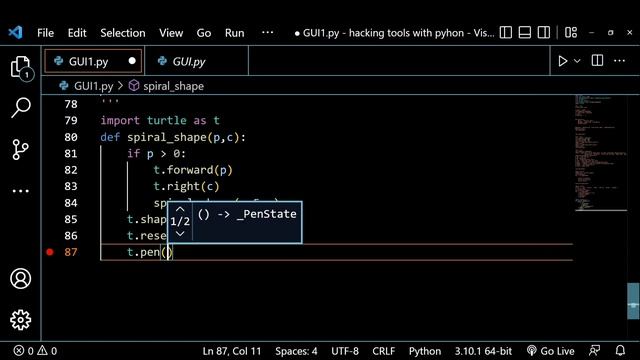Open the Search view in activity bar
Image resolution: width=640 pixels, height=360 pixels.
(x=20, y=108)
